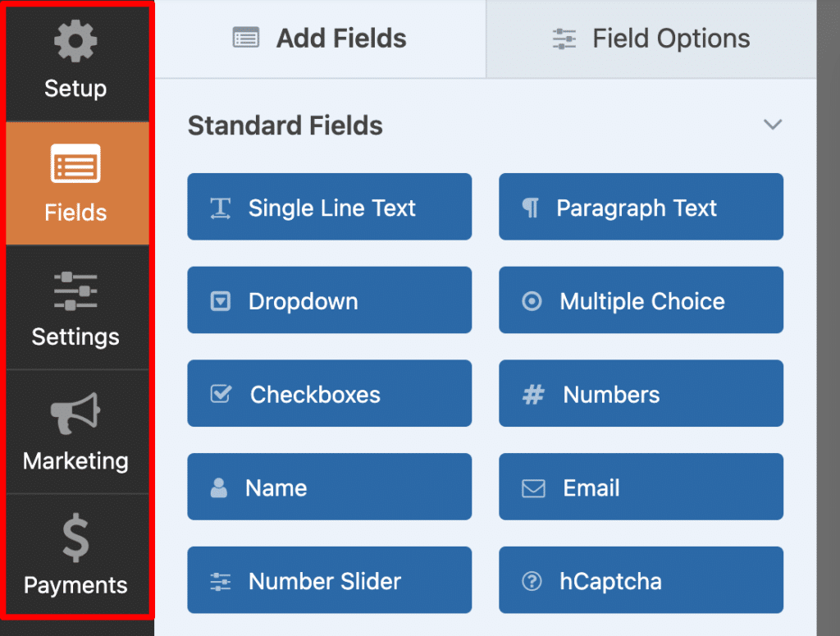This screenshot has height=636, width=840.
Task: Insert the Dropdown field
Action: click(x=329, y=300)
